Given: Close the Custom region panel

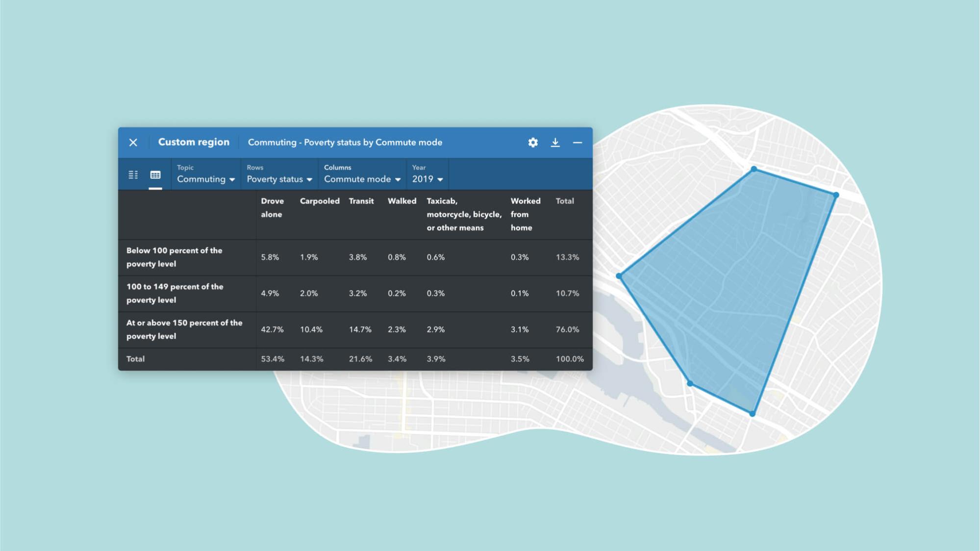Looking at the screenshot, I should [x=133, y=143].
